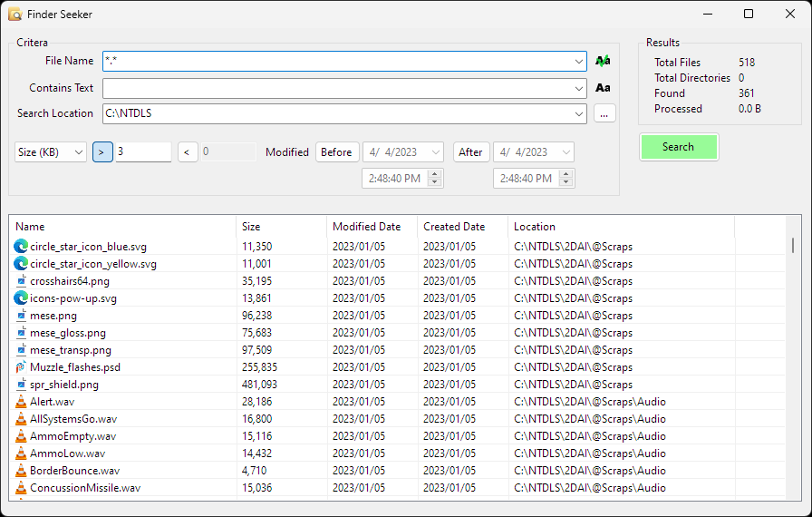812x517 pixels.
Task: Expand the File Name dropdown arrow
Action: [579, 61]
